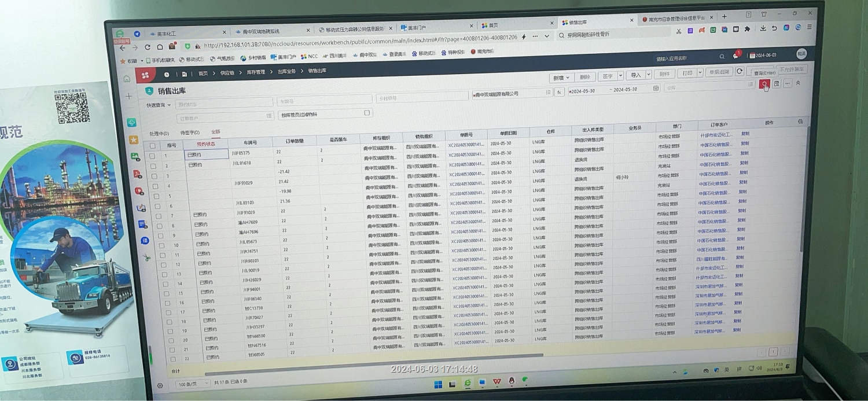The height and width of the screenshot is (401, 868).
Task: Click the sidebar home icon
Action: pos(127,79)
